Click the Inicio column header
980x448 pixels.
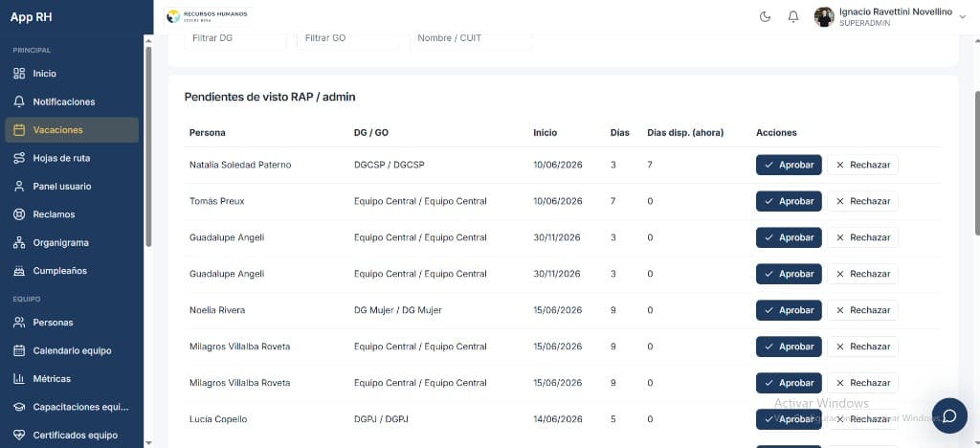(545, 132)
